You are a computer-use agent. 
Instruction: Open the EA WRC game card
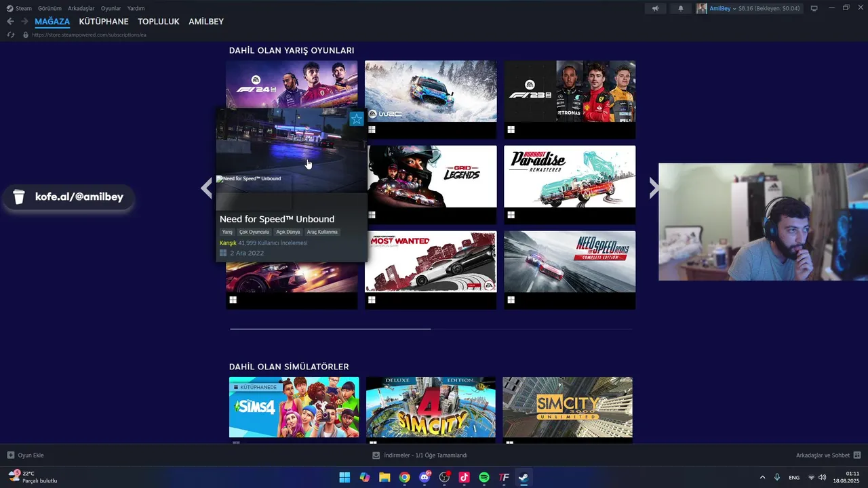pos(431,91)
